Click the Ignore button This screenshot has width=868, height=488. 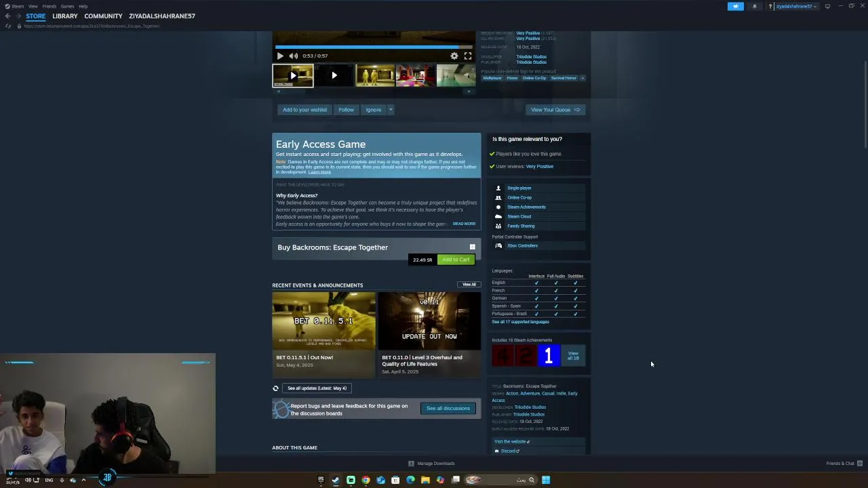pyautogui.click(x=374, y=110)
